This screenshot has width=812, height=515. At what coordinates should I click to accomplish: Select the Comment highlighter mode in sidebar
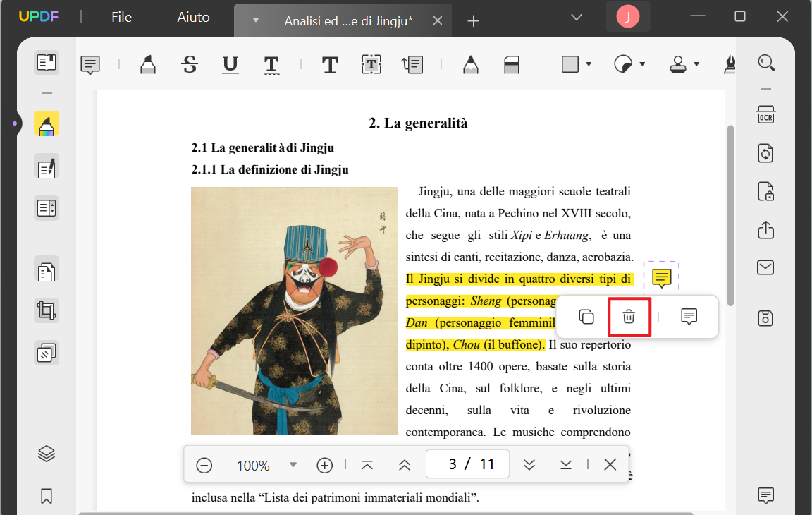point(47,124)
